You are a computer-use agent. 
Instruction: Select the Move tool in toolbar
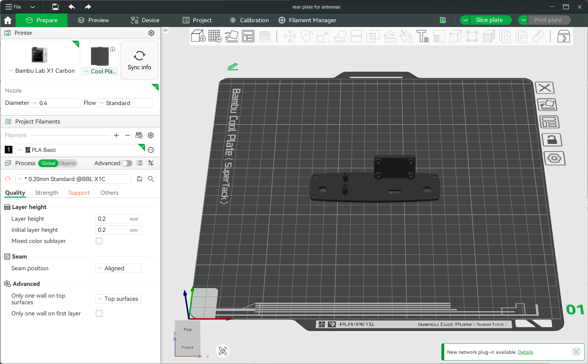click(290, 36)
